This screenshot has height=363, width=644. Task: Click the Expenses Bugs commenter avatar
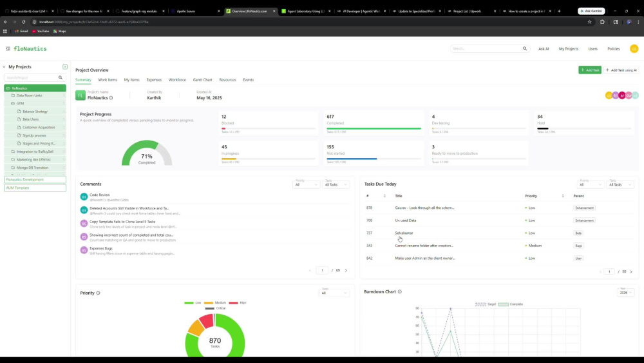pyautogui.click(x=84, y=250)
